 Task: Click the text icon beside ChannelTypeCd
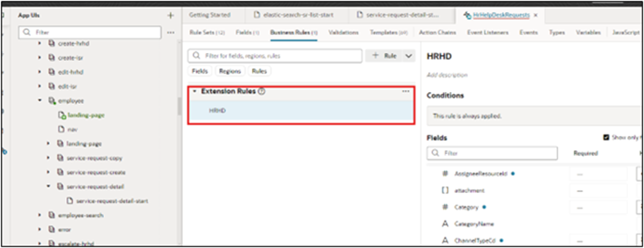pyautogui.click(x=445, y=240)
